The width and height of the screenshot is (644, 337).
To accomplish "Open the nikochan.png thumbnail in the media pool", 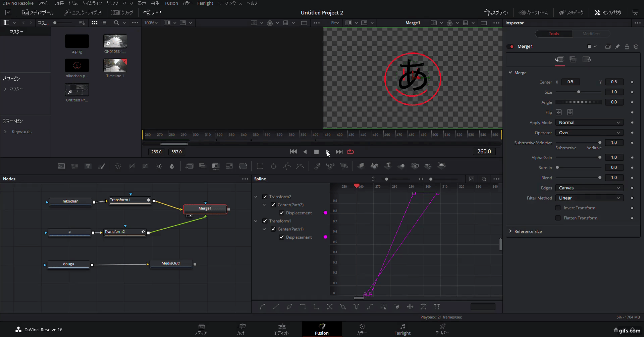I will coord(77,65).
